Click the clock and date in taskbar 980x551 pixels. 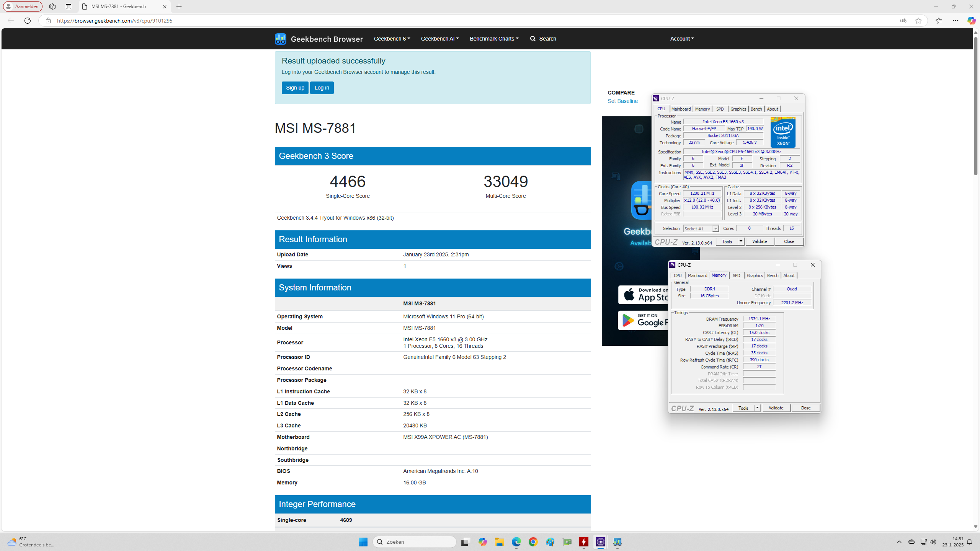[953, 542]
